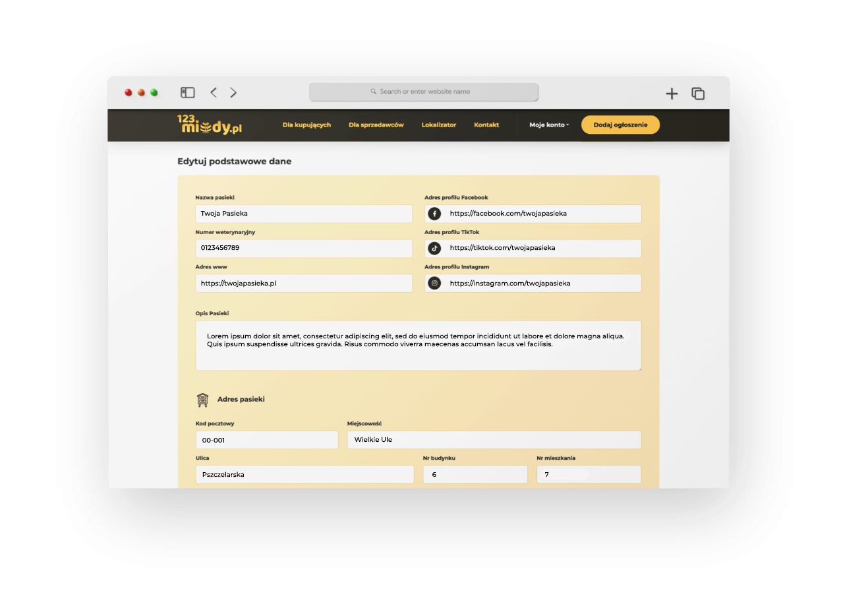The image size is (868, 608).
Task: Select the Kod pocztowy field
Action: [267, 440]
